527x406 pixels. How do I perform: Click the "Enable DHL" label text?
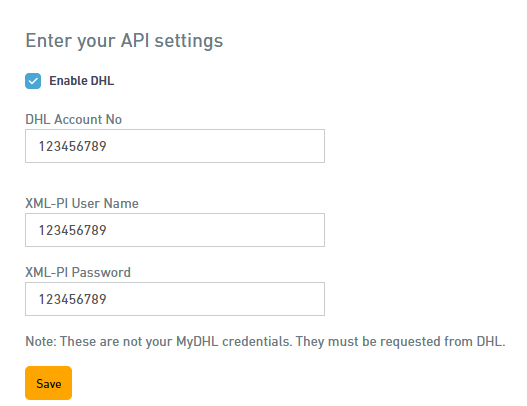(82, 81)
